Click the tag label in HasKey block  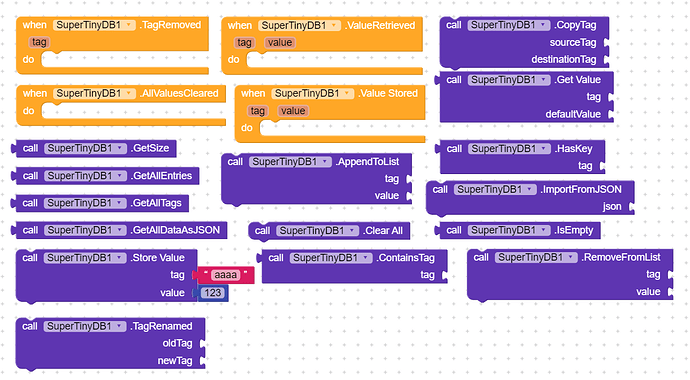[x=585, y=166]
